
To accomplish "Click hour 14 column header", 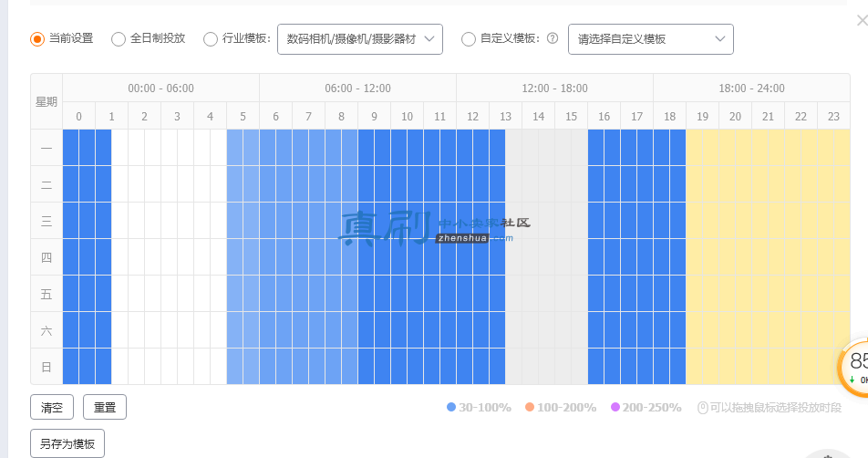I will 539,116.
